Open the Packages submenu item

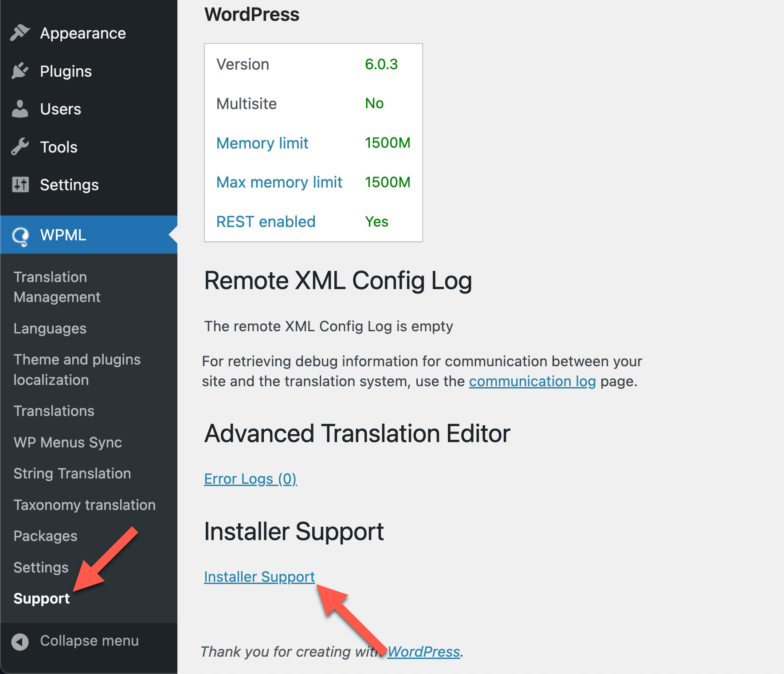[x=46, y=536]
